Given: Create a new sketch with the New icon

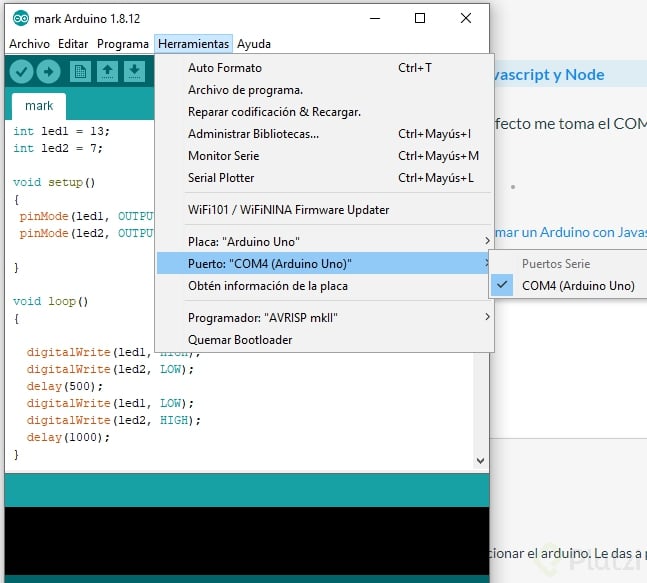Looking at the screenshot, I should coord(80,72).
